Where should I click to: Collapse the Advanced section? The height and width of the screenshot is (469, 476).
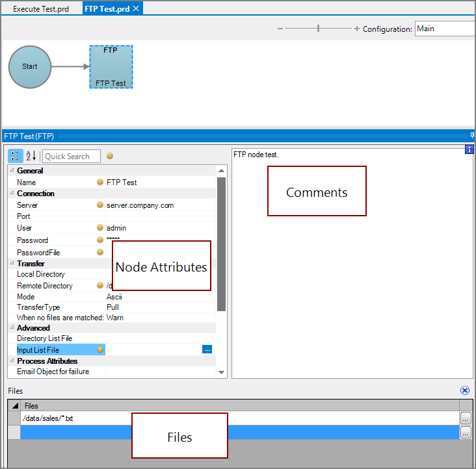(x=12, y=327)
